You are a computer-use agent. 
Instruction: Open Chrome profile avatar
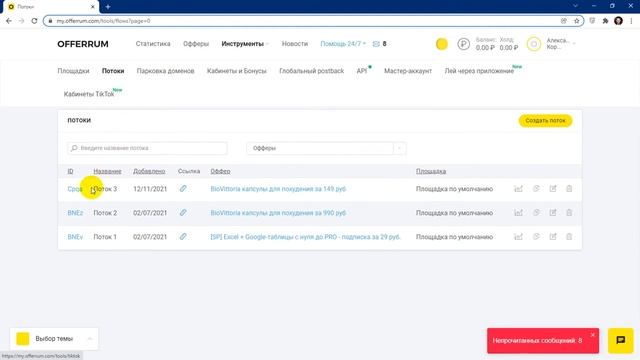click(618, 21)
